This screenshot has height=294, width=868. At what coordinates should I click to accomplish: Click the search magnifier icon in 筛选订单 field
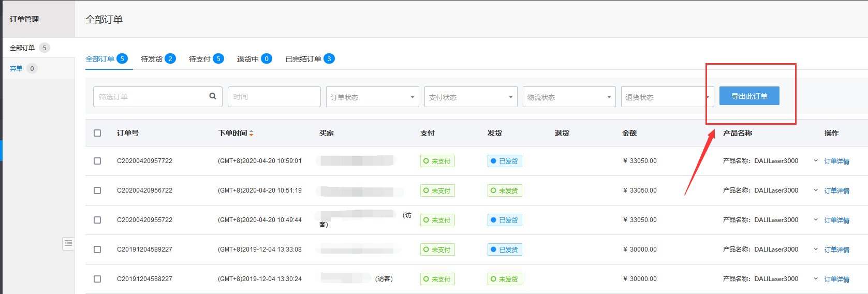(x=212, y=96)
